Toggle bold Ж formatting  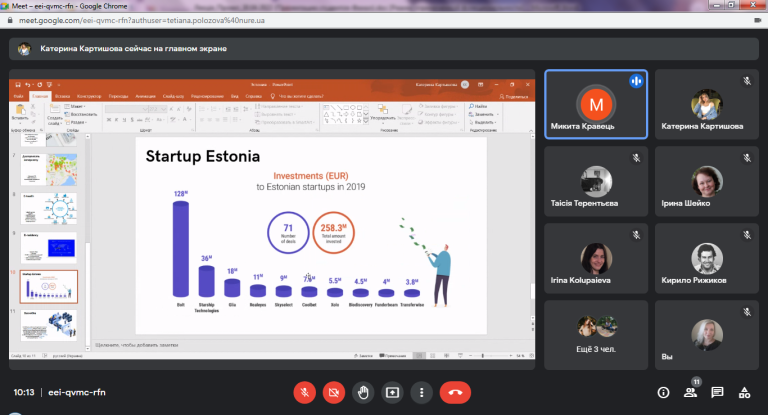(109, 120)
